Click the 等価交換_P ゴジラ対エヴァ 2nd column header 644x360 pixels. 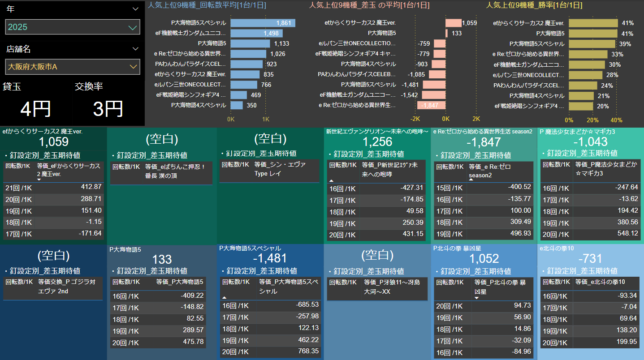pyautogui.click(x=67, y=287)
